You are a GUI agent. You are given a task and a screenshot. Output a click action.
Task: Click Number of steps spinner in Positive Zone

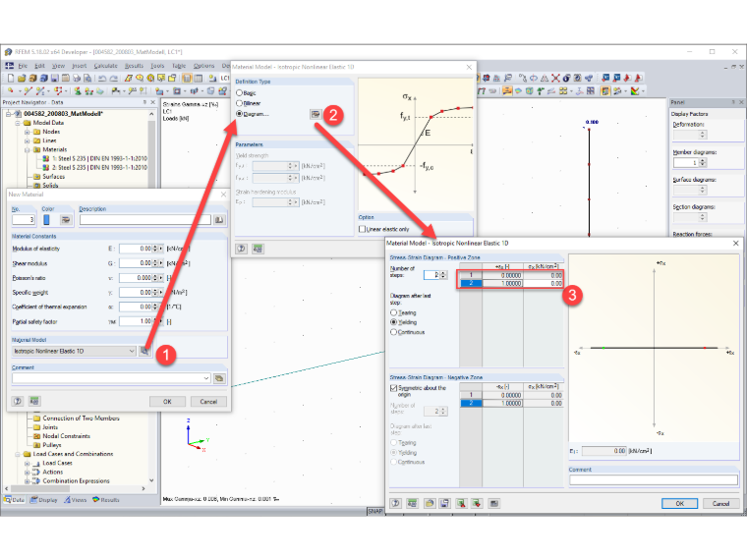coord(443,275)
